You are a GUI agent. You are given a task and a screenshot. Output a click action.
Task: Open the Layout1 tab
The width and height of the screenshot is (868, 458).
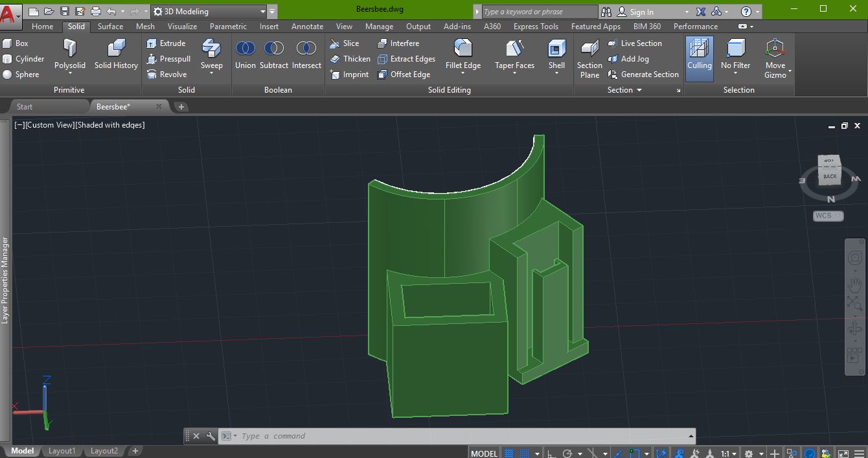[x=62, y=451]
